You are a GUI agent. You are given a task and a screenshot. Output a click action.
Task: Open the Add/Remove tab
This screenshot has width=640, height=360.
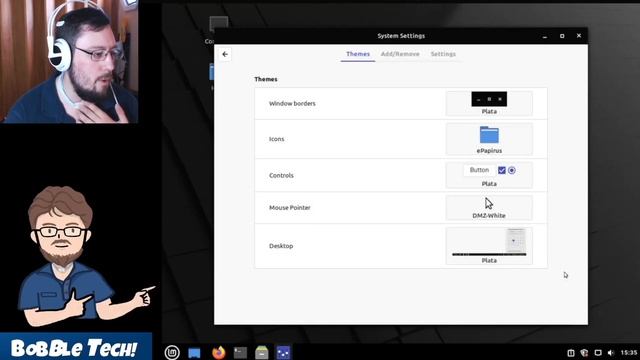tap(400, 54)
